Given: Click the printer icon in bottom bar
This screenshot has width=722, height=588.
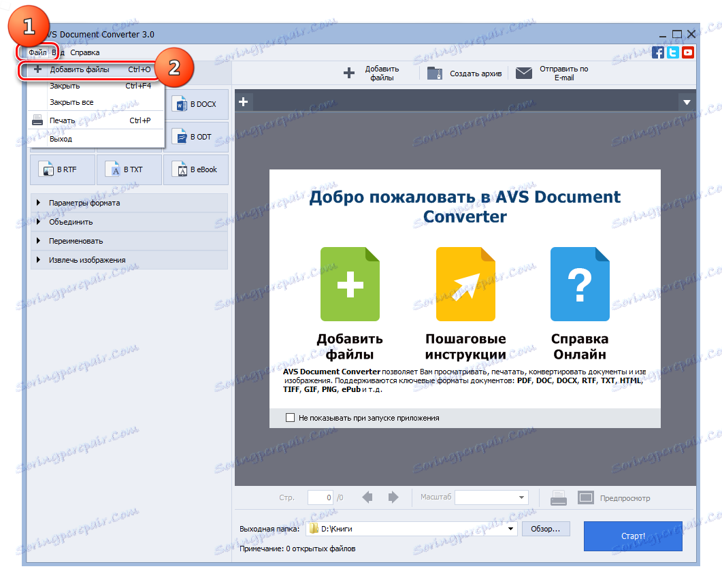Looking at the screenshot, I should pos(559,497).
